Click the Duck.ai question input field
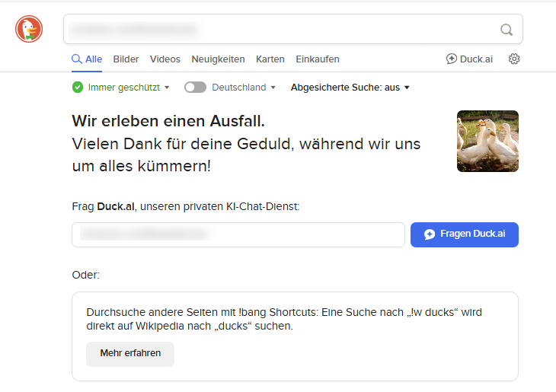The width and height of the screenshot is (556, 392). point(238,234)
